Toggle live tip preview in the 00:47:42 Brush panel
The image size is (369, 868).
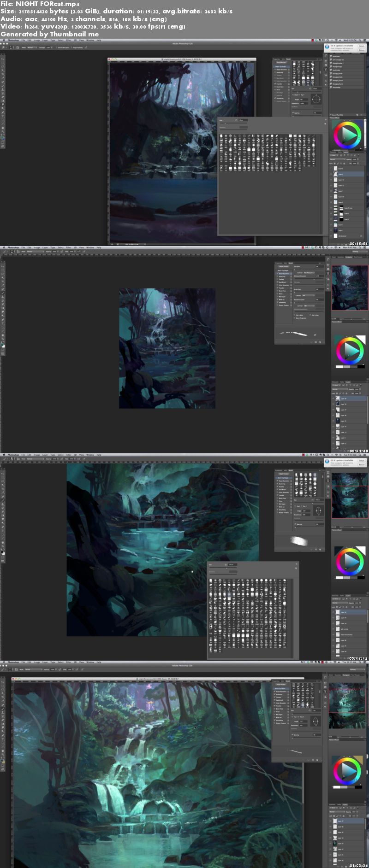click(x=313, y=549)
